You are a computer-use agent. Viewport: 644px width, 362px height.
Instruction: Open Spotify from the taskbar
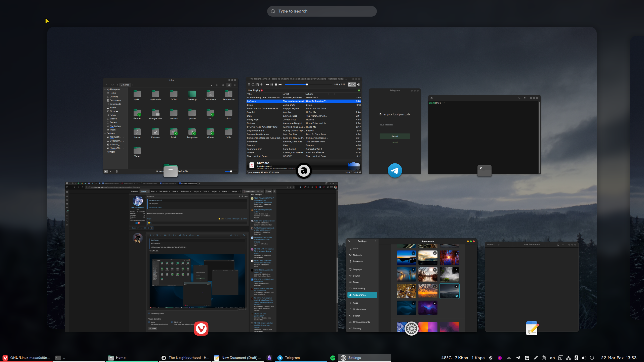333,358
